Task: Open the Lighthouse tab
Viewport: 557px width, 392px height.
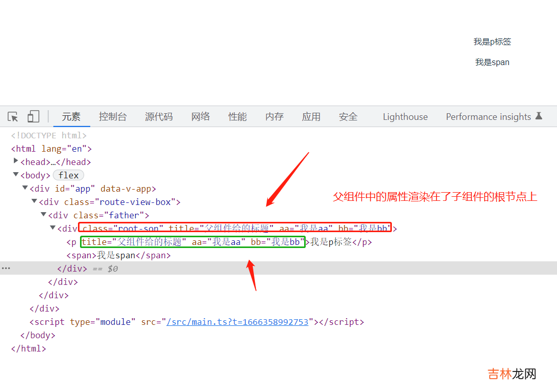Action: 405,117
